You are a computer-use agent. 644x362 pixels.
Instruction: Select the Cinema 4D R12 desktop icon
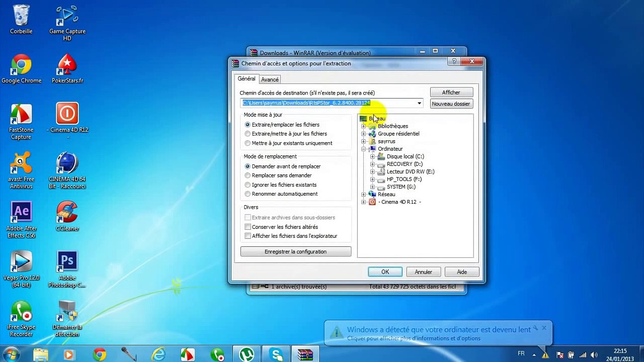pos(67,122)
